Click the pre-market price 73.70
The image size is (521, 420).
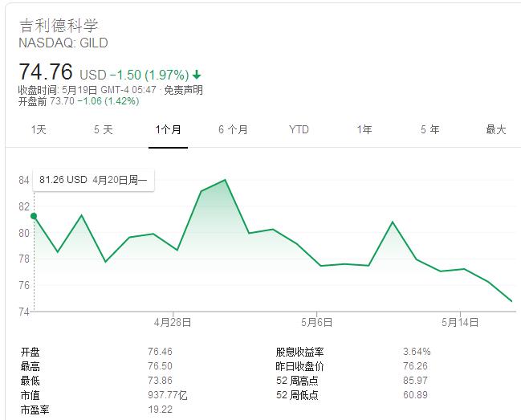[x=62, y=101]
